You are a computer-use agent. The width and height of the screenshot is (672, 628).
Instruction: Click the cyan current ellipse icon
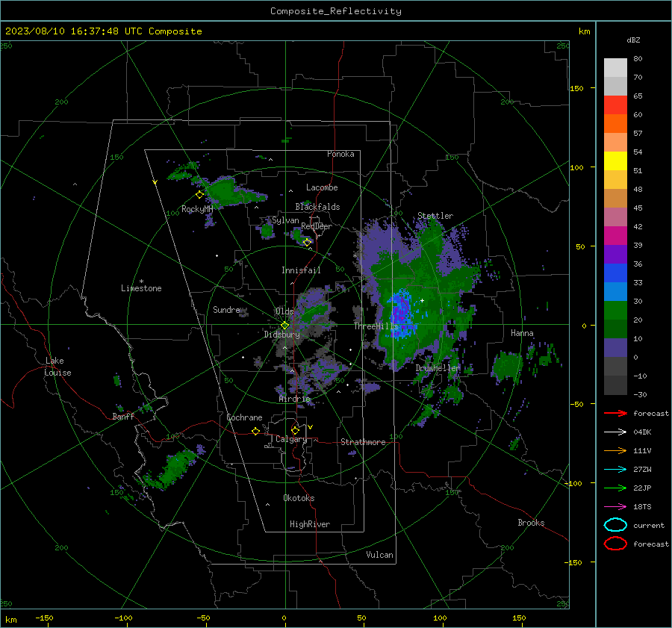coord(615,525)
